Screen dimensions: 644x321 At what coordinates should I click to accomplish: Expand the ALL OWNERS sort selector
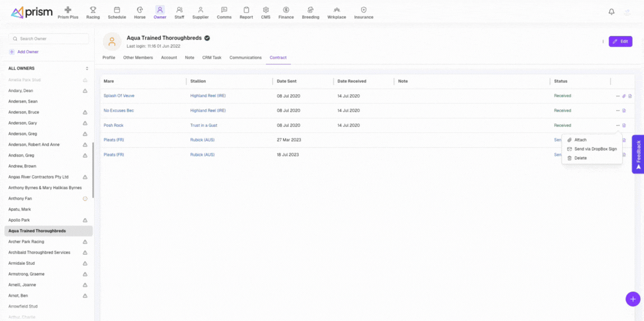(x=87, y=68)
